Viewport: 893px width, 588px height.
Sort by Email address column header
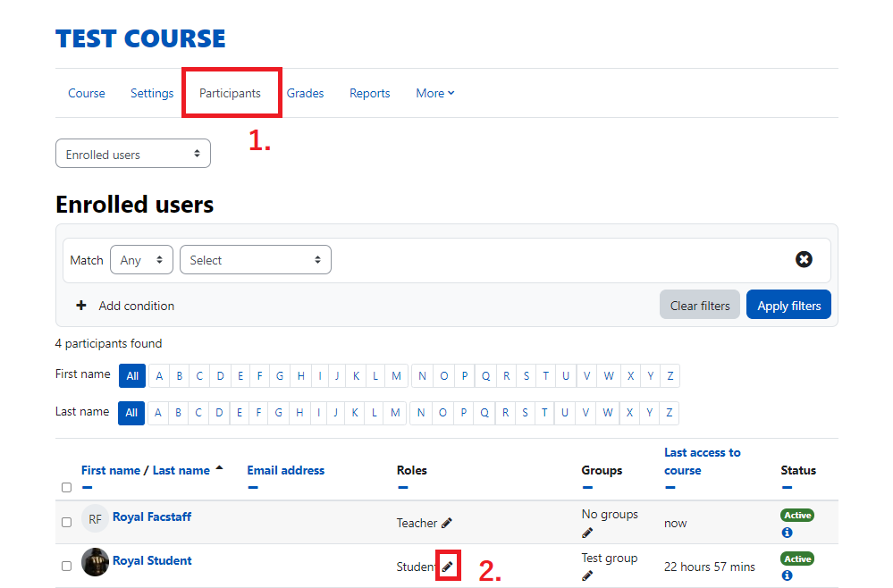[x=286, y=470]
